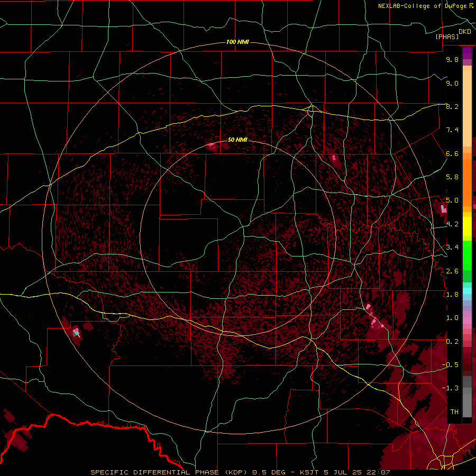This screenshot has height=476, width=476.
Task: Pick the yellow segment of the color bar
Action: tap(467, 226)
